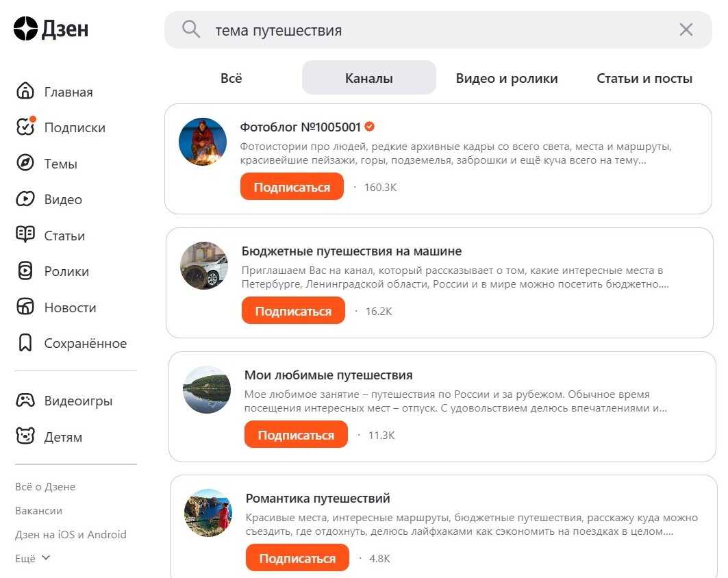Viewport: 728px width, 578px height.
Task: Click description starting Приглашаем Вас на канал
Action: [455, 277]
